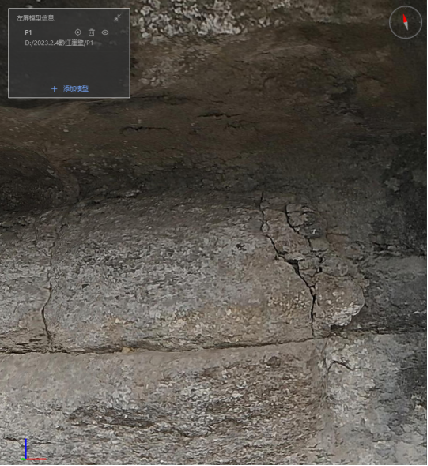Image resolution: width=428 pixels, height=466 pixels.
Task: Click the F1 model file path text
Action: pos(59,43)
